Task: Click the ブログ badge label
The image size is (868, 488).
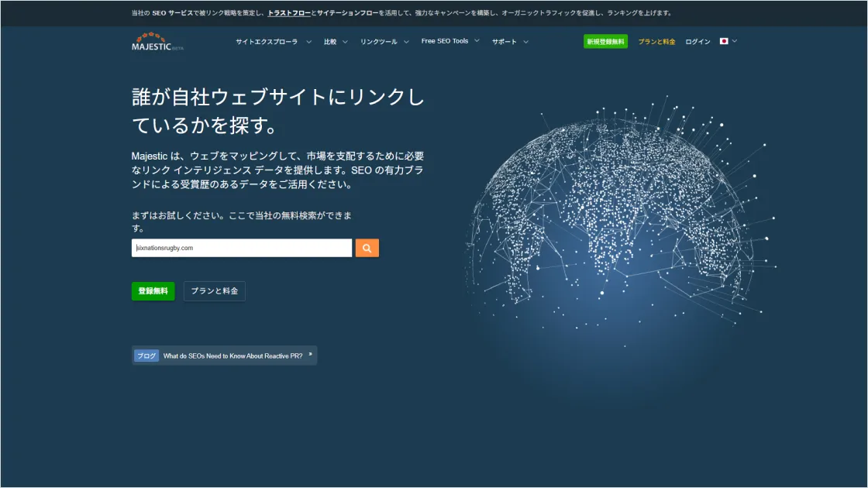Action: [x=146, y=356]
